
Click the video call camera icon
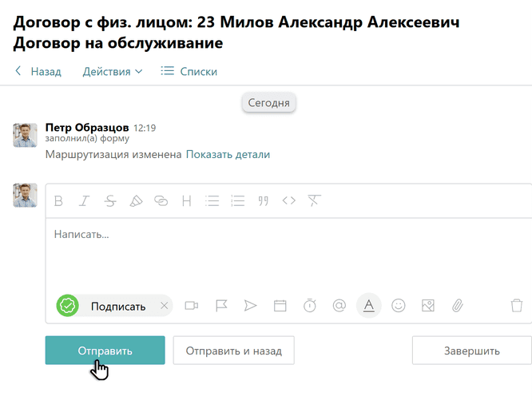point(192,305)
